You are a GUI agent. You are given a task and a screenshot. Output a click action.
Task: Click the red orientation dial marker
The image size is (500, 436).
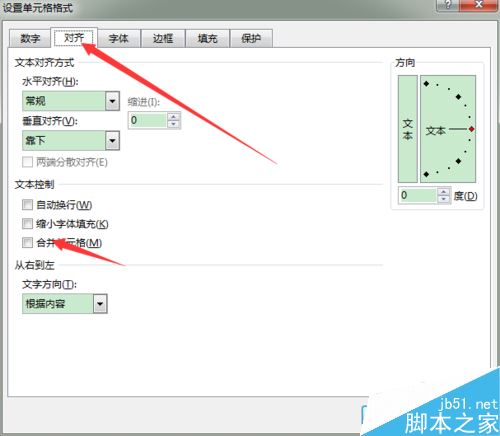(x=471, y=129)
